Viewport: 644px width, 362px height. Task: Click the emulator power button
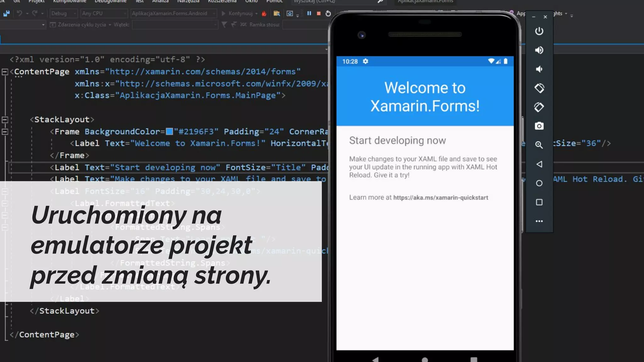tap(539, 31)
